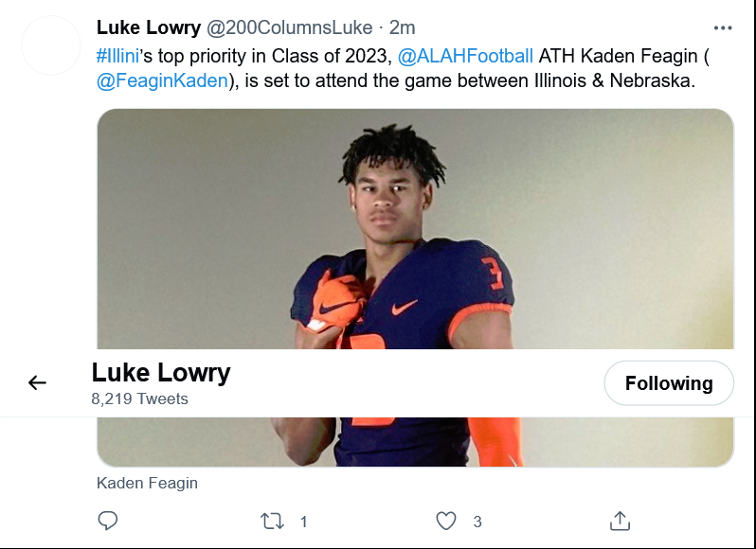Like the tweet with the heart icon
The image size is (756, 549).
(445, 521)
